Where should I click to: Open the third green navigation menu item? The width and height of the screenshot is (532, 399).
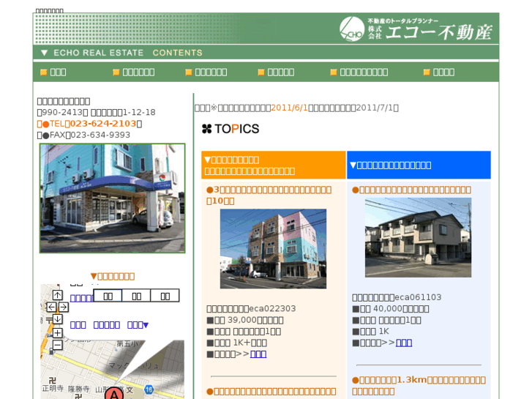[x=206, y=72]
